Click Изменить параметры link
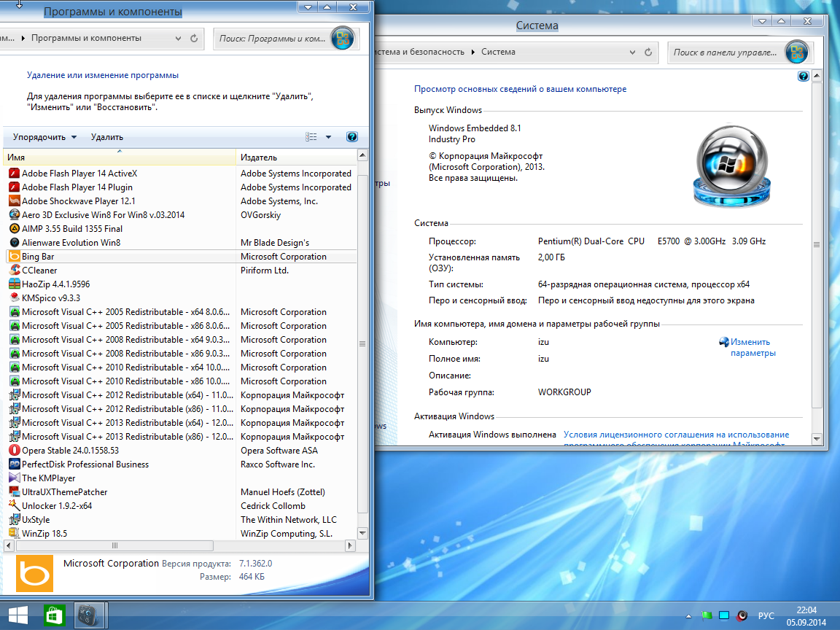The image size is (840, 630). (x=752, y=348)
